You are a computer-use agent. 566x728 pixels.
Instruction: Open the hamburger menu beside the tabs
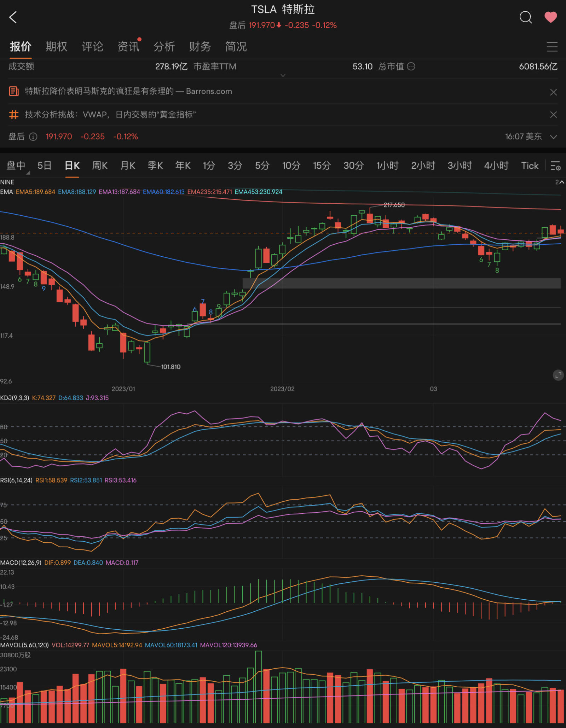click(x=552, y=47)
